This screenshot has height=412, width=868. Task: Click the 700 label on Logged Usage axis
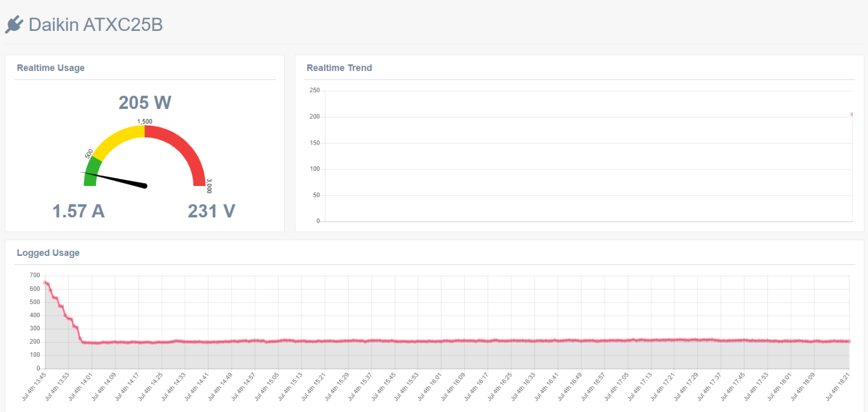point(35,275)
